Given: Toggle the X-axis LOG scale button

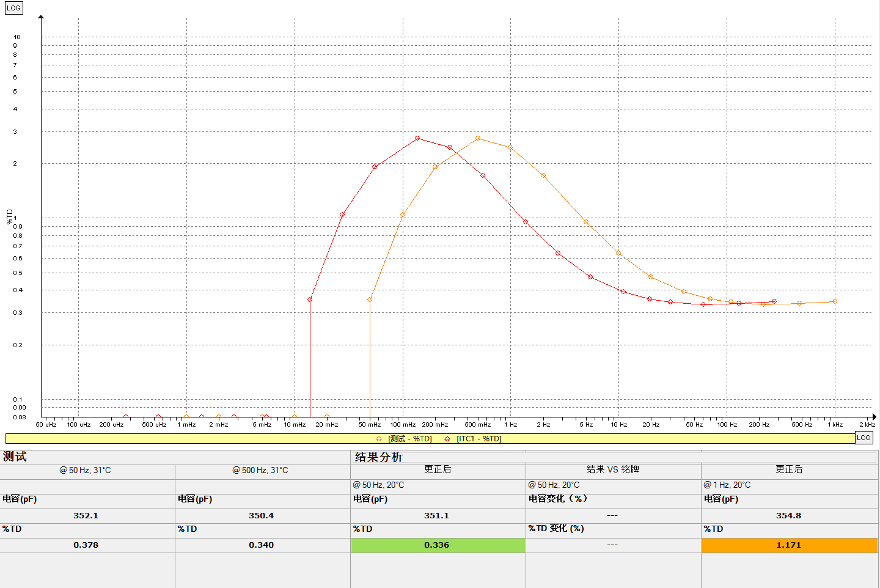Looking at the screenshot, I should [x=864, y=438].
